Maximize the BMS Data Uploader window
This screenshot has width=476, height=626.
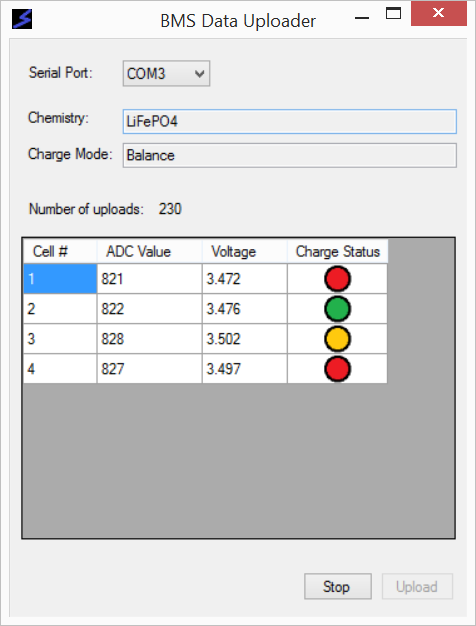[393, 14]
